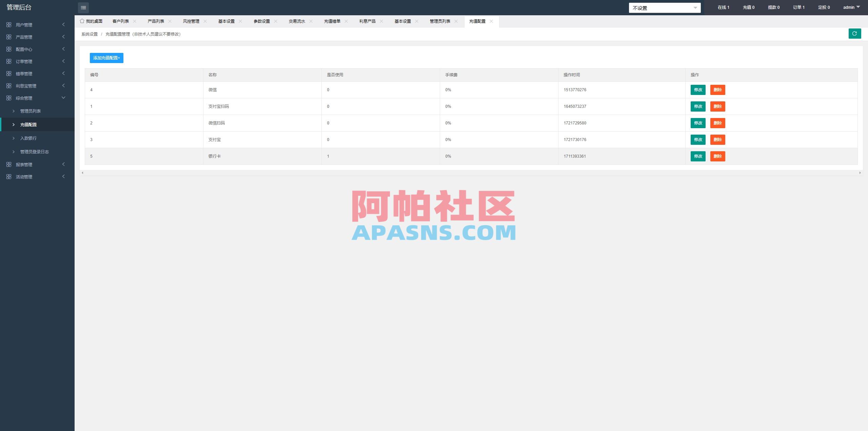Click the blue refresh icon to reload the page
Screen dimensions: 868x431
(855, 34)
